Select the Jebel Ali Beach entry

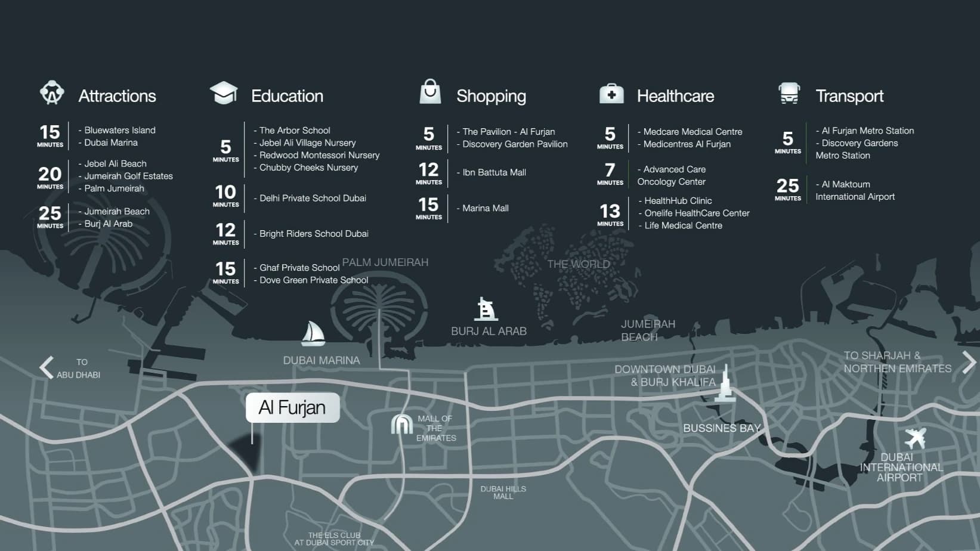click(x=112, y=163)
